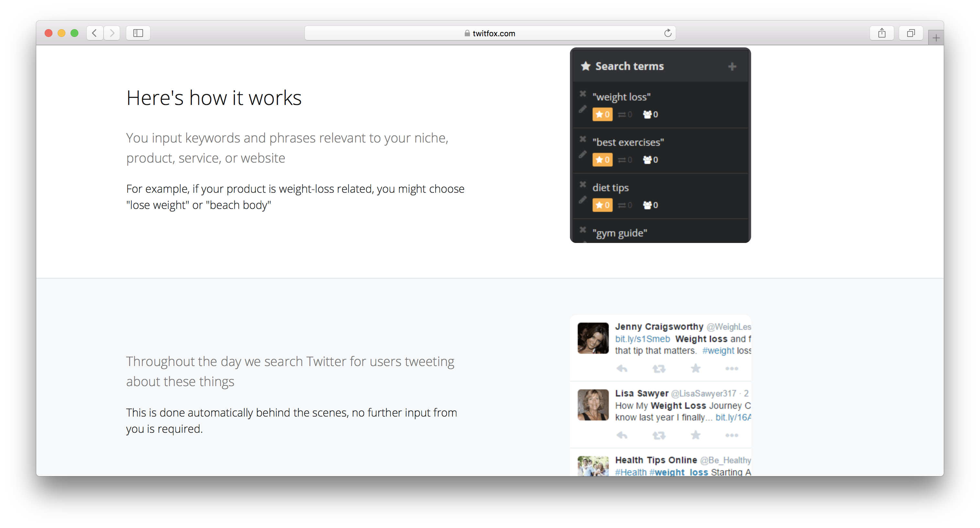Retweet Lisa Sawyer's tweet
980x528 pixels.
[x=659, y=435]
